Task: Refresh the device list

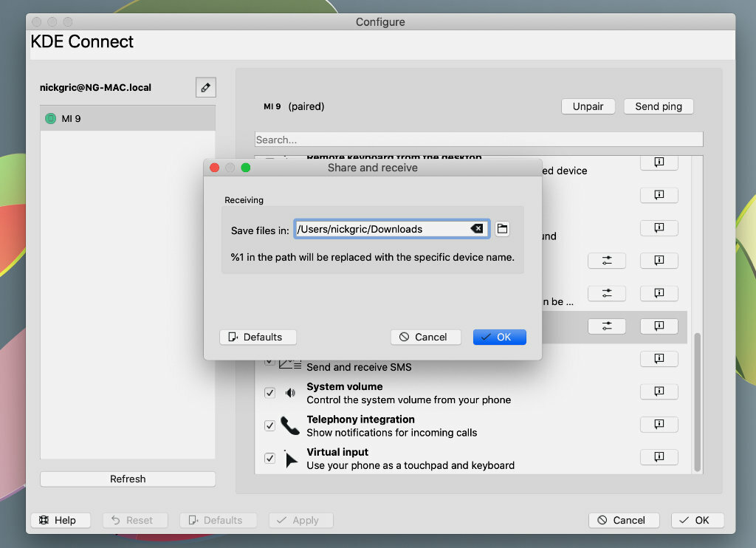Action: [x=128, y=479]
